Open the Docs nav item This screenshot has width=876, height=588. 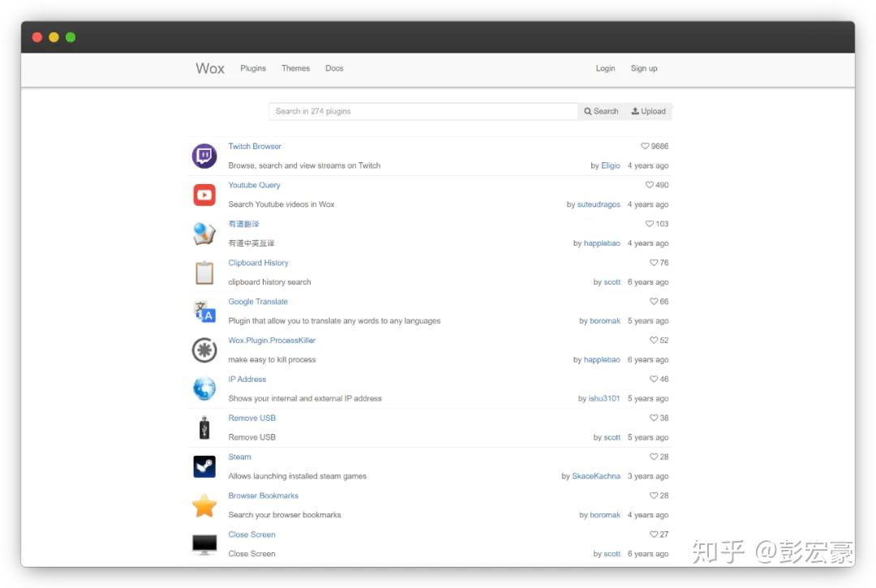pyautogui.click(x=334, y=68)
